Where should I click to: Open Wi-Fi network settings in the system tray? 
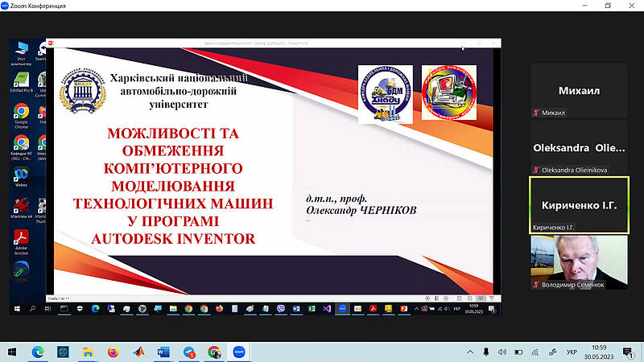[535, 352]
